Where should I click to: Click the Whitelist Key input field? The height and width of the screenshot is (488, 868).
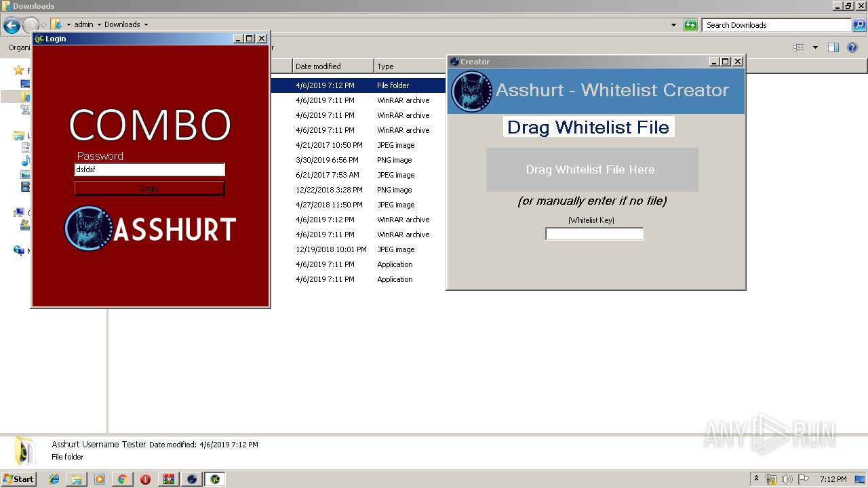(x=594, y=234)
